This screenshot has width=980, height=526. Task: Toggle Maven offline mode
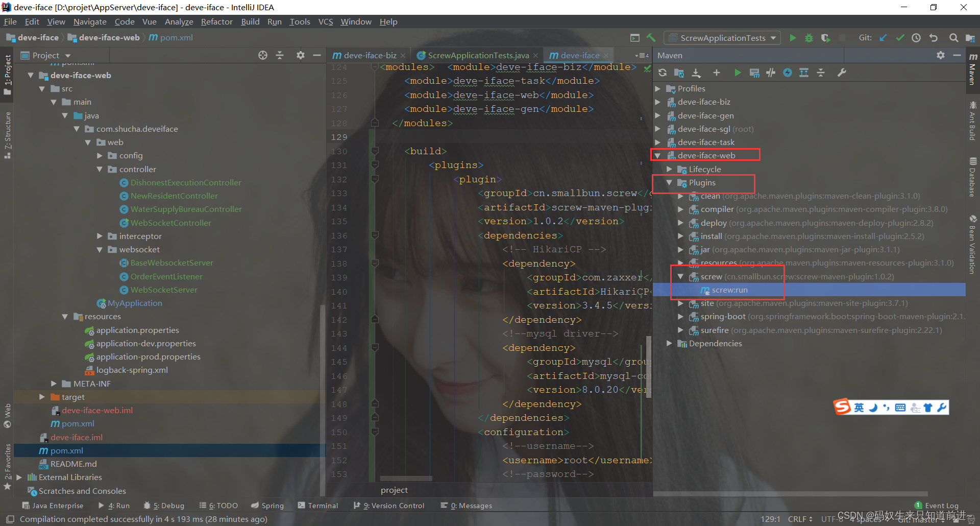coord(788,73)
